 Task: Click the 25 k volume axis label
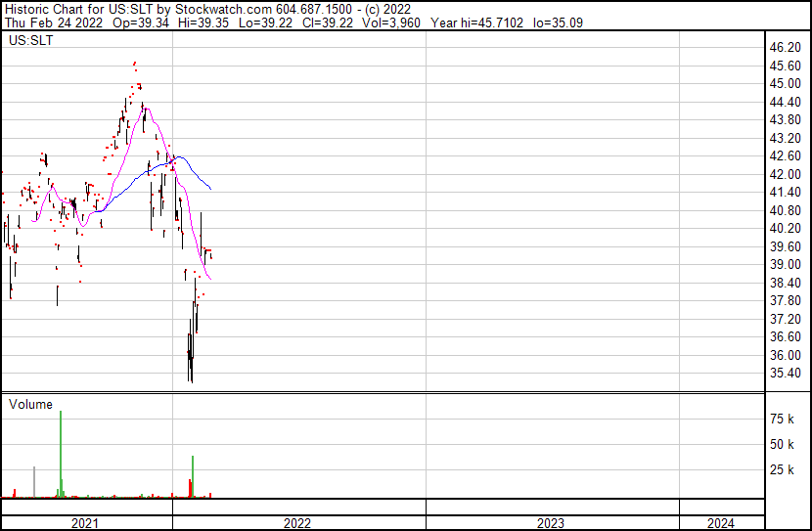[x=783, y=470]
